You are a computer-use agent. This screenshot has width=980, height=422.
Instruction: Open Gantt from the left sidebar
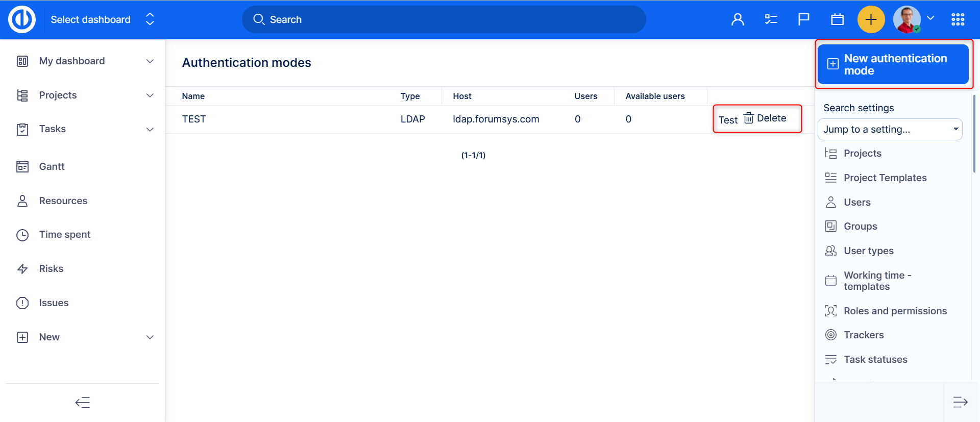pos(52,167)
